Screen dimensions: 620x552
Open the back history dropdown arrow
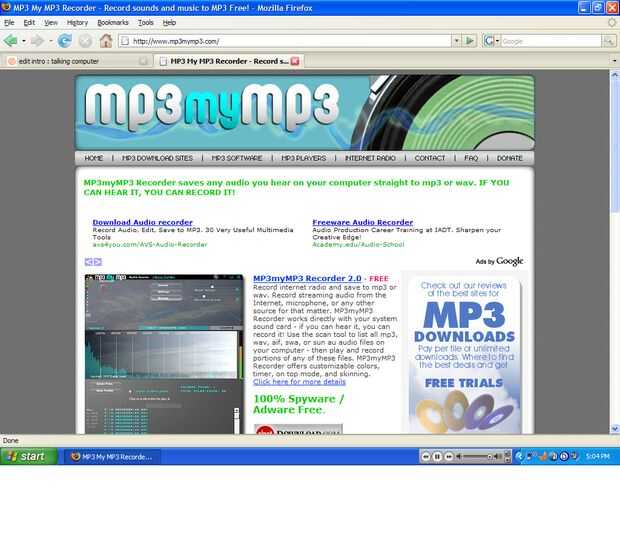point(24,41)
